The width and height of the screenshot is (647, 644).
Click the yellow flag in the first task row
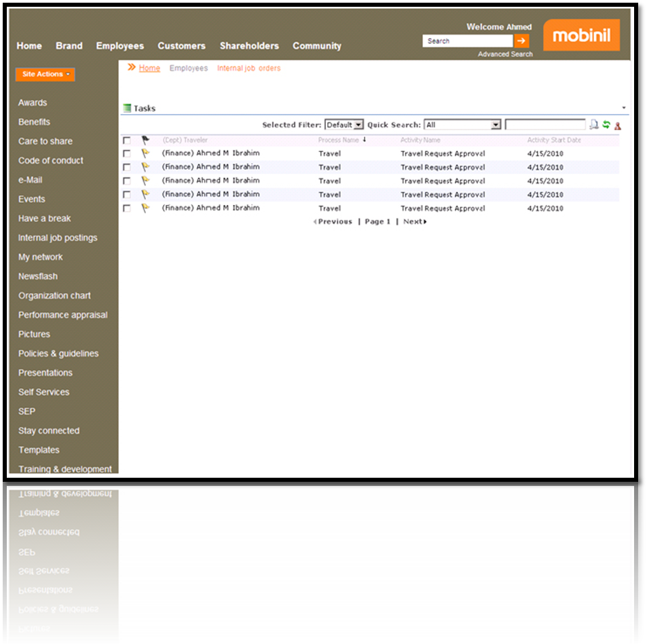tap(145, 153)
